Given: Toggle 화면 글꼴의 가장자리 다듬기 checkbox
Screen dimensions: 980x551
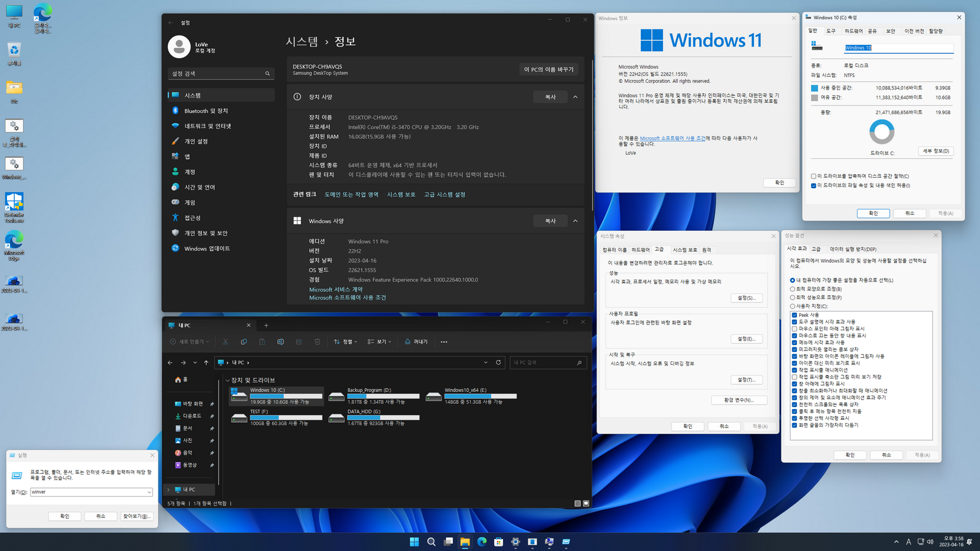Looking at the screenshot, I should coord(794,425).
